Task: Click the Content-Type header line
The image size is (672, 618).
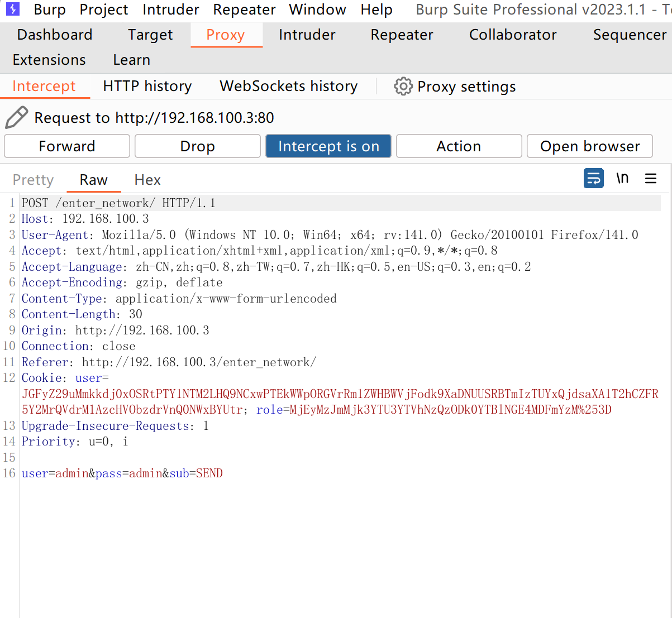Action: tap(179, 299)
